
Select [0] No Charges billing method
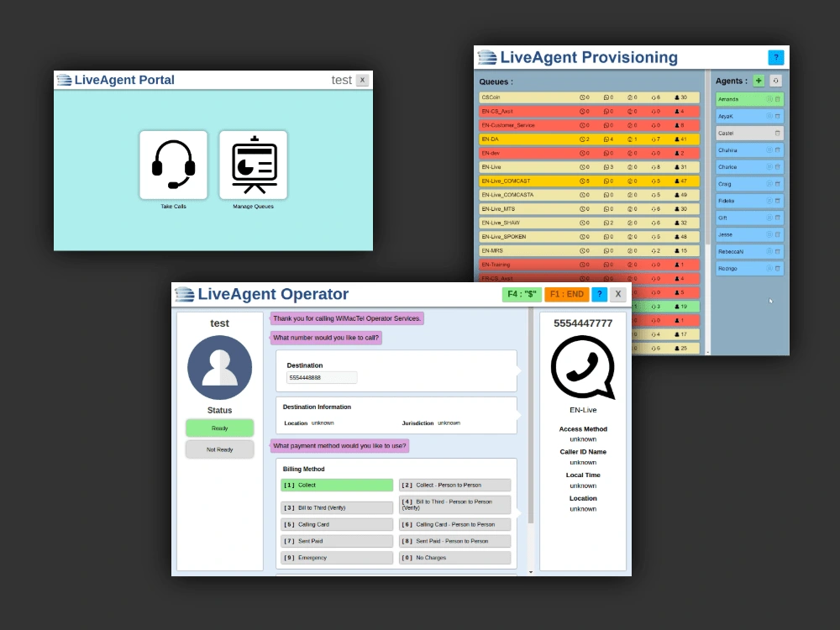point(454,558)
